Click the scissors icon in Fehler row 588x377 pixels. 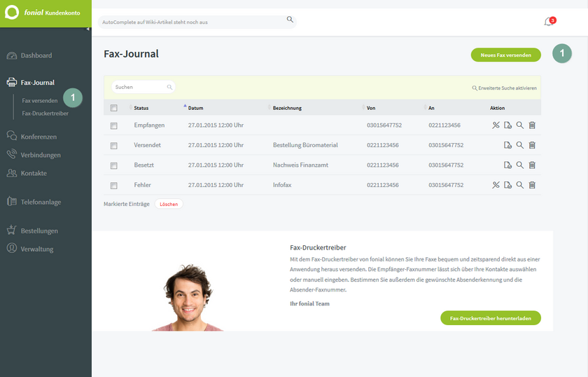(496, 185)
